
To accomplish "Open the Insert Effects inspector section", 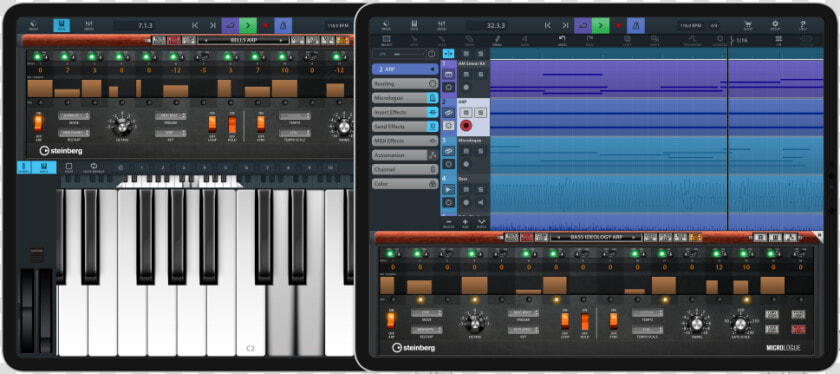I will pyautogui.click(x=405, y=112).
